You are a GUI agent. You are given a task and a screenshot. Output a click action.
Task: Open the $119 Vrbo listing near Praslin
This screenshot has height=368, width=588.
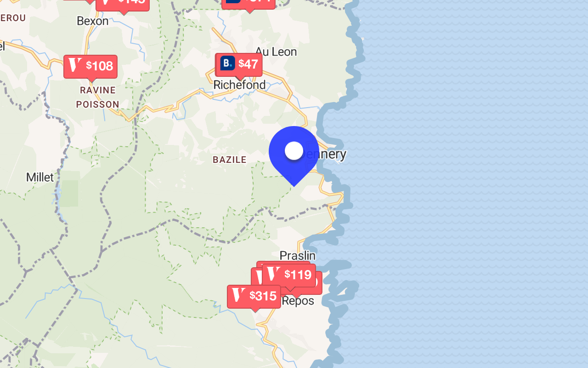(x=289, y=275)
